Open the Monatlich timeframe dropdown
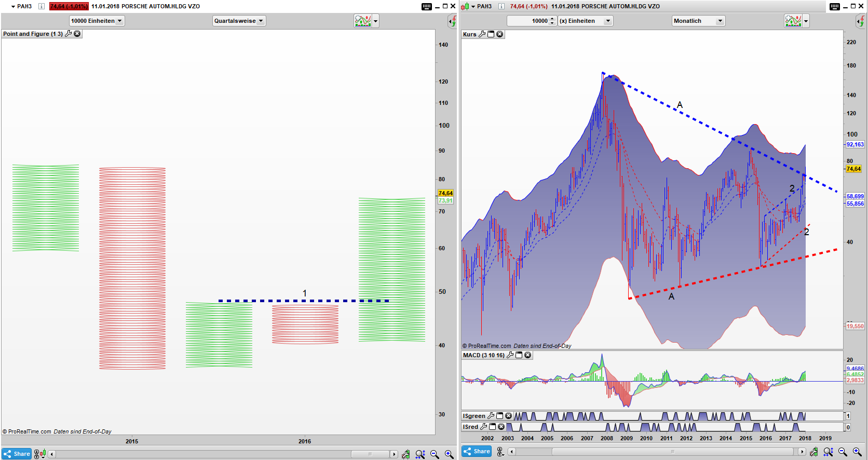 [698, 21]
